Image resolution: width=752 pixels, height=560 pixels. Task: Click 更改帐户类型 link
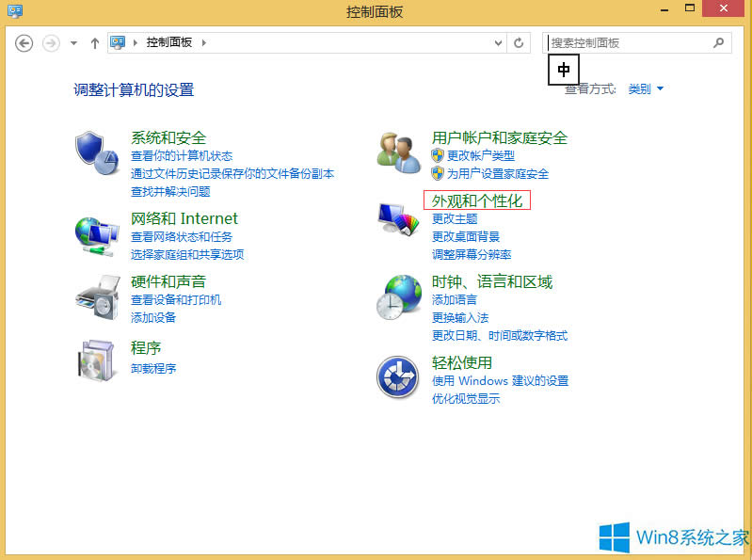click(480, 155)
